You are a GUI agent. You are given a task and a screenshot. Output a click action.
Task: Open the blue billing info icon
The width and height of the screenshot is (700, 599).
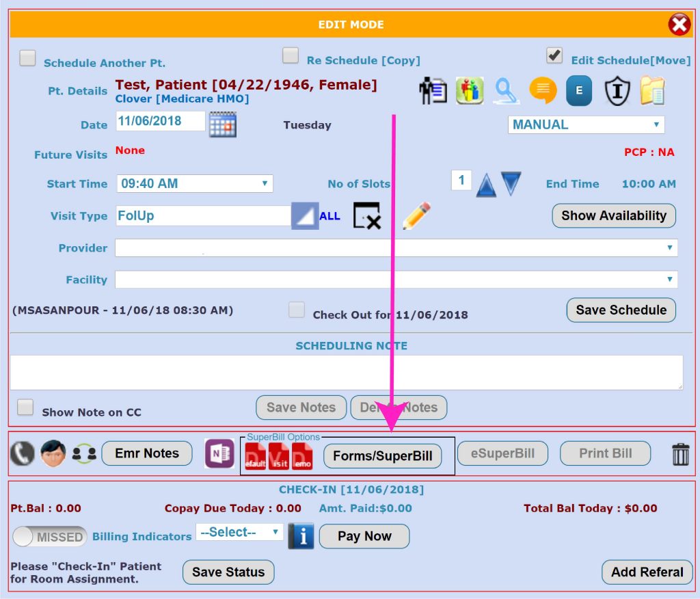coord(301,536)
